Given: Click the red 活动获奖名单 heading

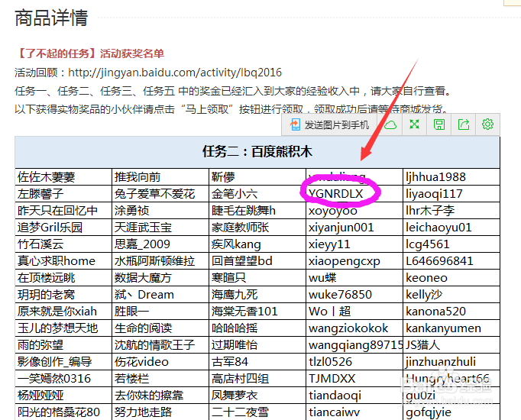Looking at the screenshot, I should click(132, 53).
